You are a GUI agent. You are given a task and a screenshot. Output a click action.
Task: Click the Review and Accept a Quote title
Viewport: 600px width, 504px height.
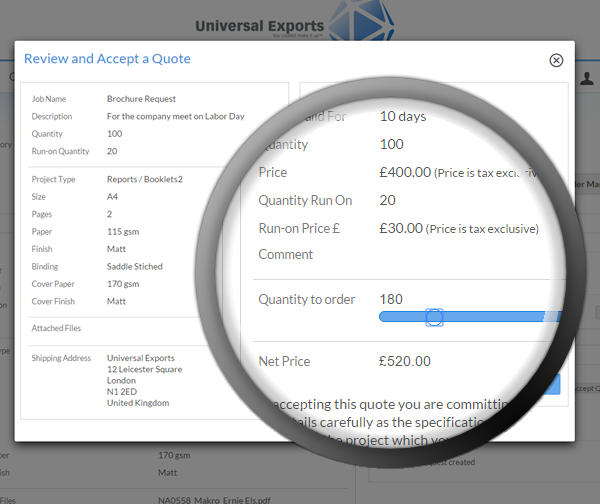[107, 59]
